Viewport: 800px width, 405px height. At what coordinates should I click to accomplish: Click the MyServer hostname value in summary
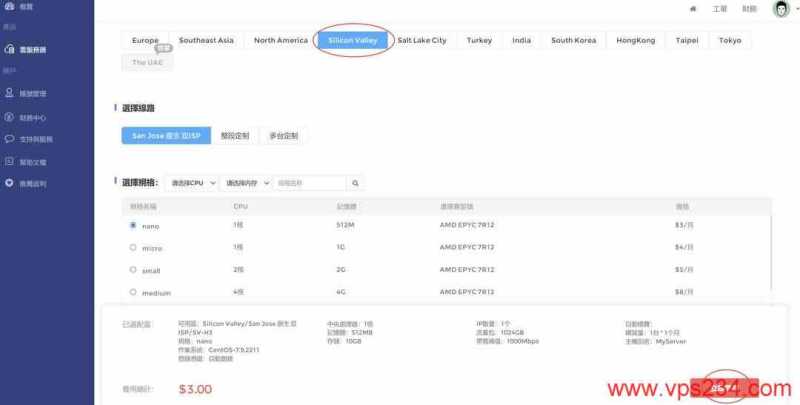pyautogui.click(x=671, y=341)
